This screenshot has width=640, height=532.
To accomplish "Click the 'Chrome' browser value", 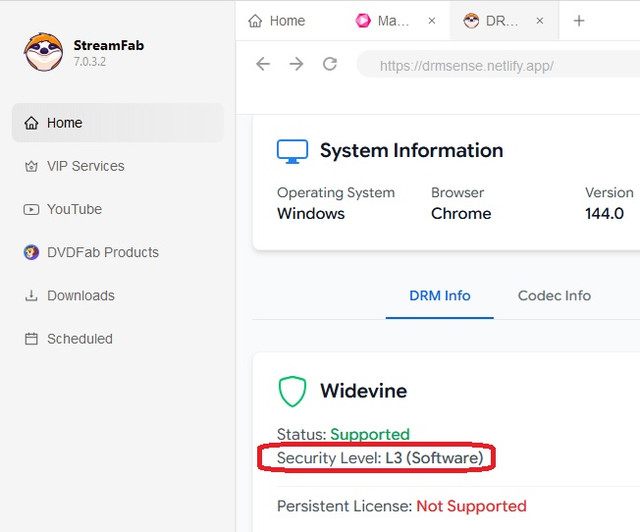I will tap(461, 214).
